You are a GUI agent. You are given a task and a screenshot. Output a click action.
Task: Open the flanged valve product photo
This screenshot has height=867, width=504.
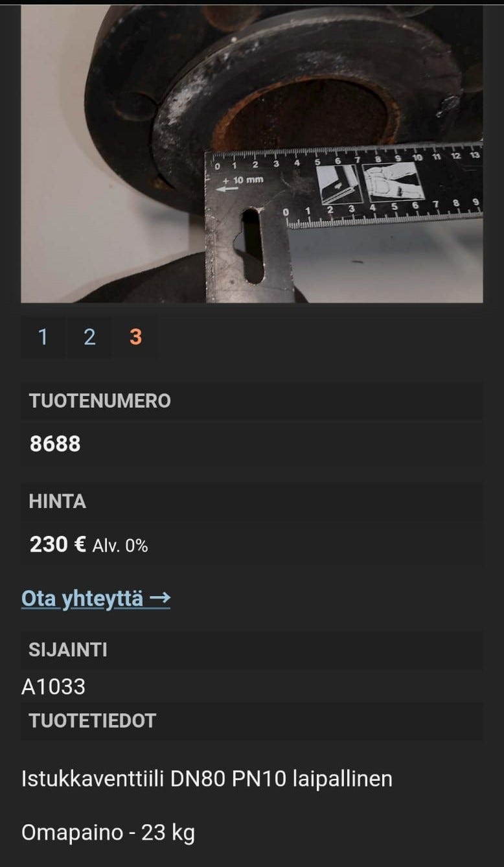pyautogui.click(x=252, y=154)
